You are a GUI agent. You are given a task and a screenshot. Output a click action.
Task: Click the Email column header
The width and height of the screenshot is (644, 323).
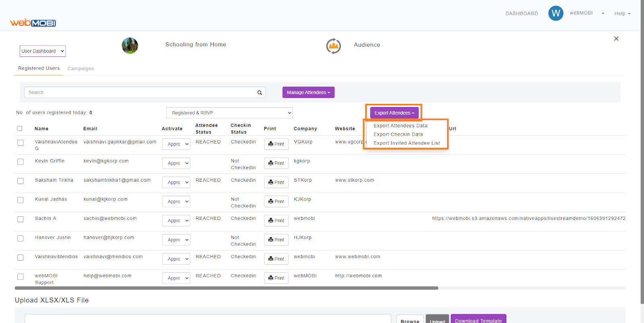click(90, 129)
